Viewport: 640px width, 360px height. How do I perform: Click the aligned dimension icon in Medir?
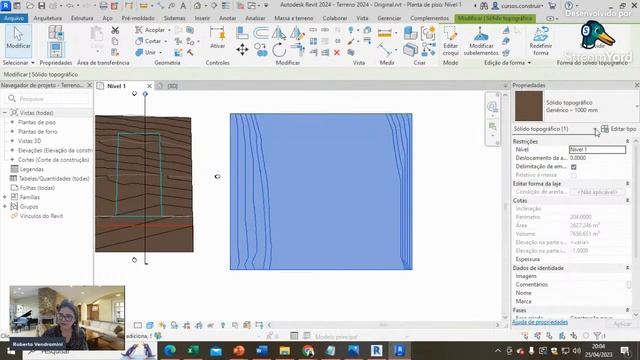pos(384,33)
